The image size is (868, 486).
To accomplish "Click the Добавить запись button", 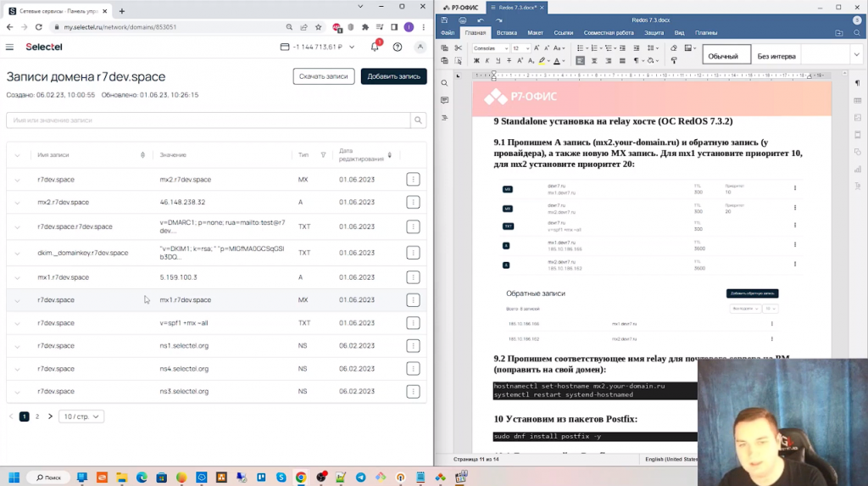I will 393,76.
